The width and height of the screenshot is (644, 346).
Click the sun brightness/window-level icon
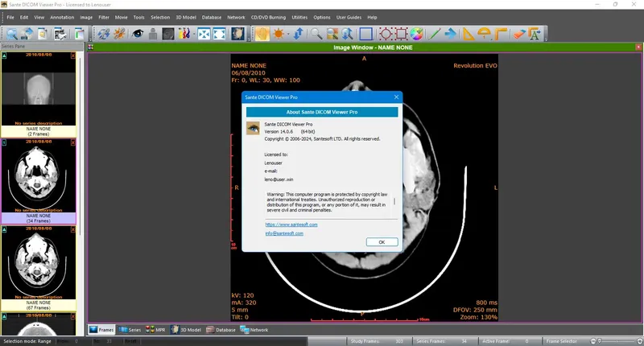click(x=279, y=34)
